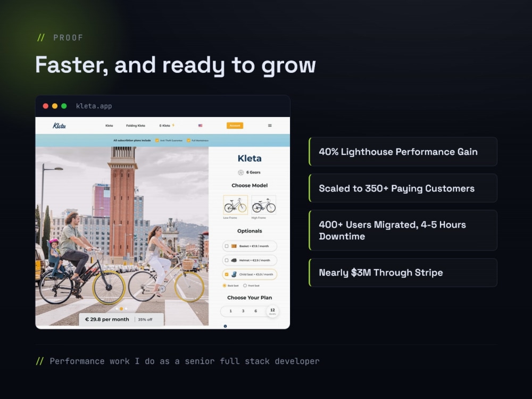Select the High Frame bike model
Screen dimensions: 532x399
(x=264, y=205)
